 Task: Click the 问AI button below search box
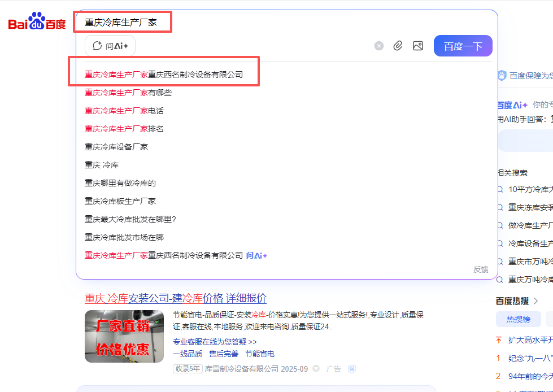tap(110, 46)
